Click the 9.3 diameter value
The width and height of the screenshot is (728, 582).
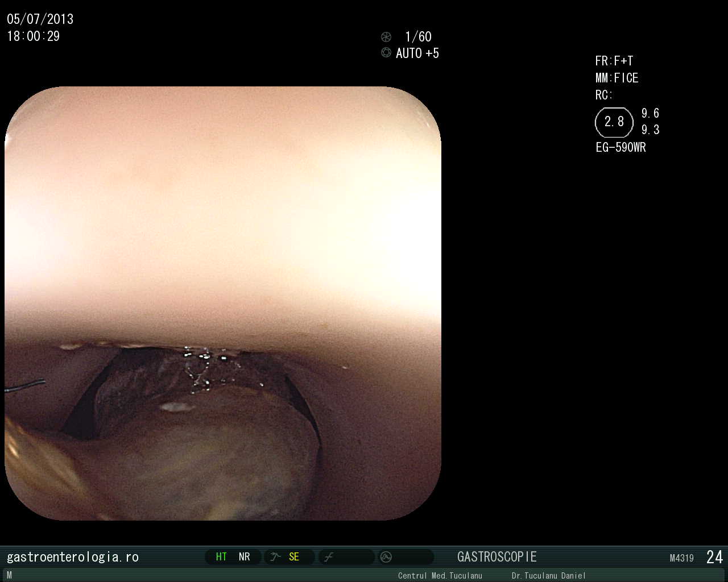(651, 130)
